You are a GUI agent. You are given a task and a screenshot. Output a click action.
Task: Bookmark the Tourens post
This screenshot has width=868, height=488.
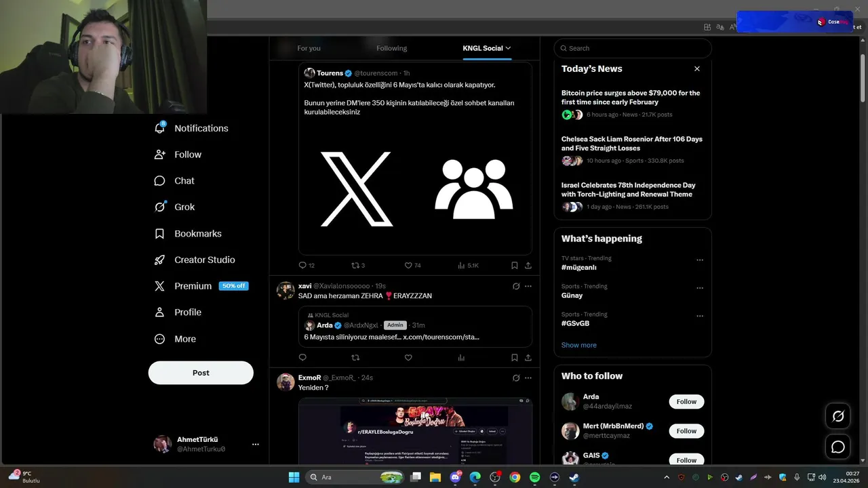(x=515, y=266)
